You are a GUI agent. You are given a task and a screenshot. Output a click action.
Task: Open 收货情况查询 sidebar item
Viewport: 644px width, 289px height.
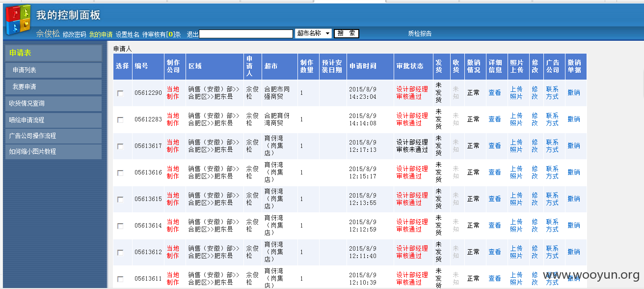[x=54, y=104]
